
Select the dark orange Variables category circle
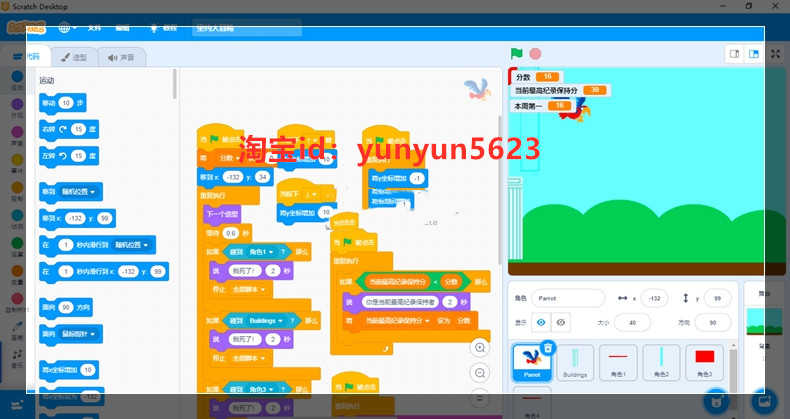tap(17, 271)
